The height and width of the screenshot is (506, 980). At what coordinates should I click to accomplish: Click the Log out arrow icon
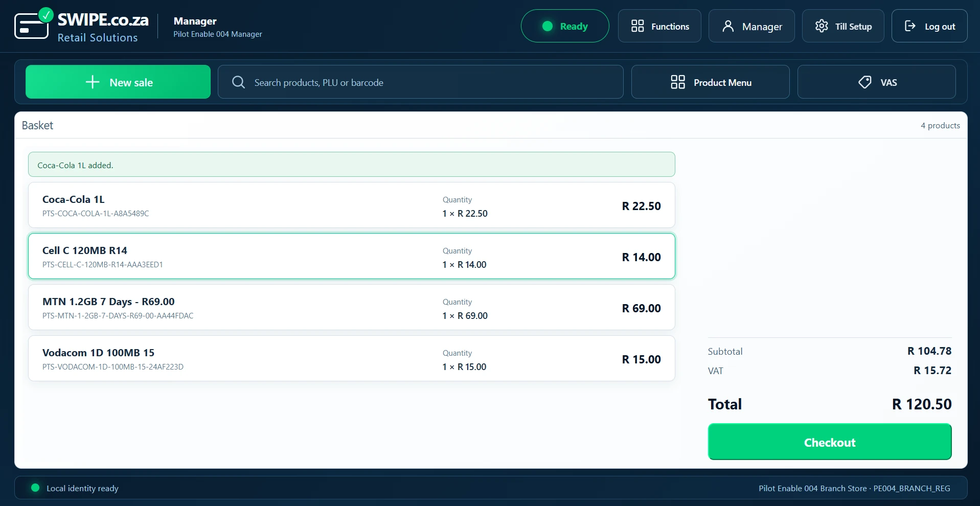[910, 26]
